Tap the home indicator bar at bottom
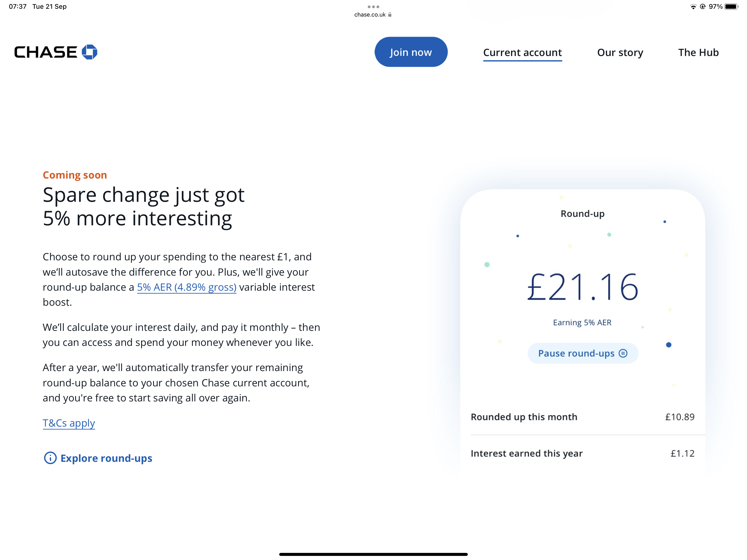Screen dimensions: 747x560 (373, 554)
